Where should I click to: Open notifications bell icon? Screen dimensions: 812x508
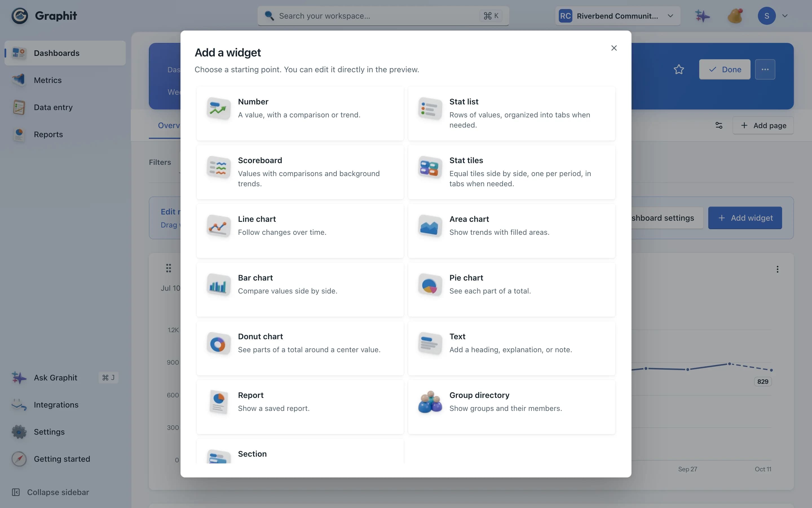click(735, 16)
